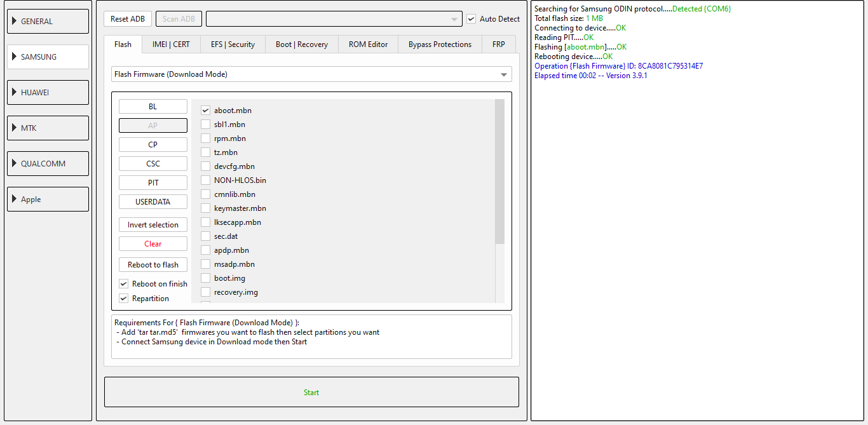Viewport: 868px width, 425px height.
Task: Toggle Reboot on finish checkbox
Action: 124,284
